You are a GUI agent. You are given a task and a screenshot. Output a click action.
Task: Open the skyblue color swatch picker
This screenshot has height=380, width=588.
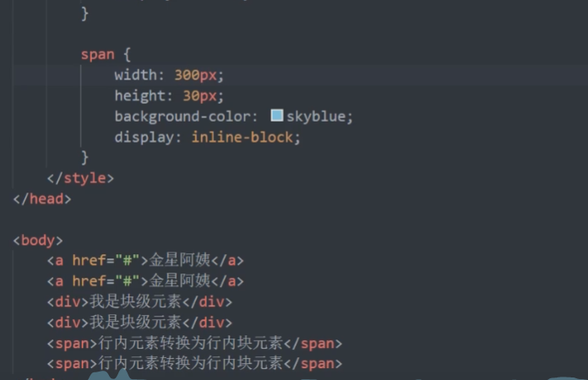click(x=277, y=116)
